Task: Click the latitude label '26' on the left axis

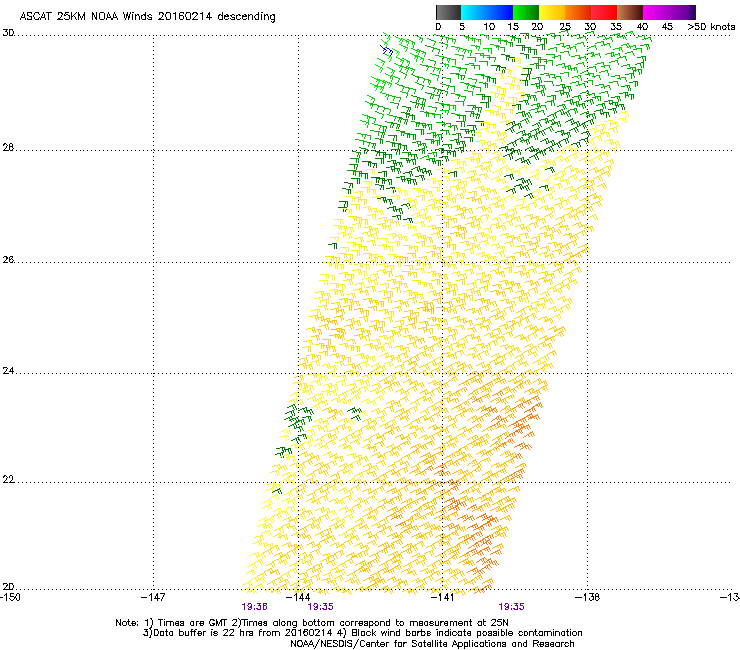Action: coord(8,260)
